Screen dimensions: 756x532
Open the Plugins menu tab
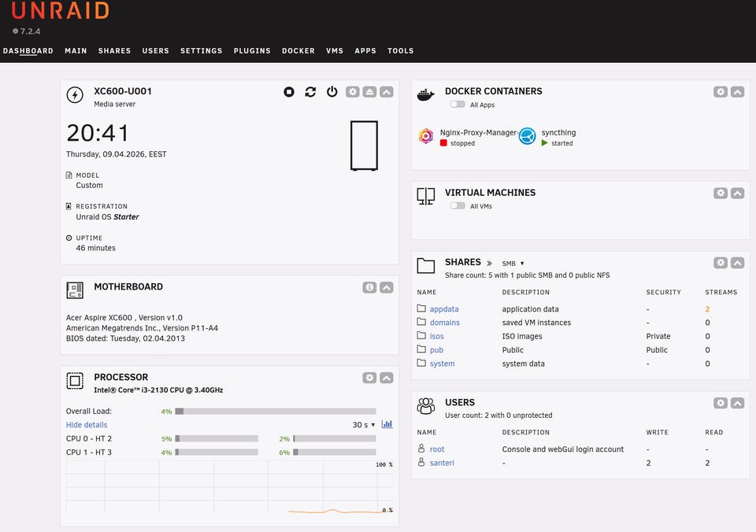click(x=252, y=50)
